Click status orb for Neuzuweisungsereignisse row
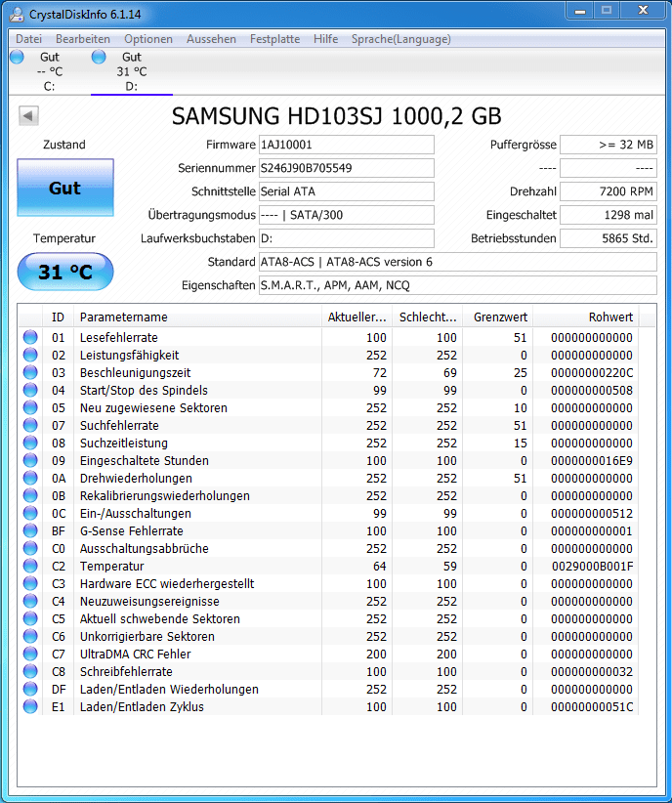The height and width of the screenshot is (803, 672). (x=30, y=601)
